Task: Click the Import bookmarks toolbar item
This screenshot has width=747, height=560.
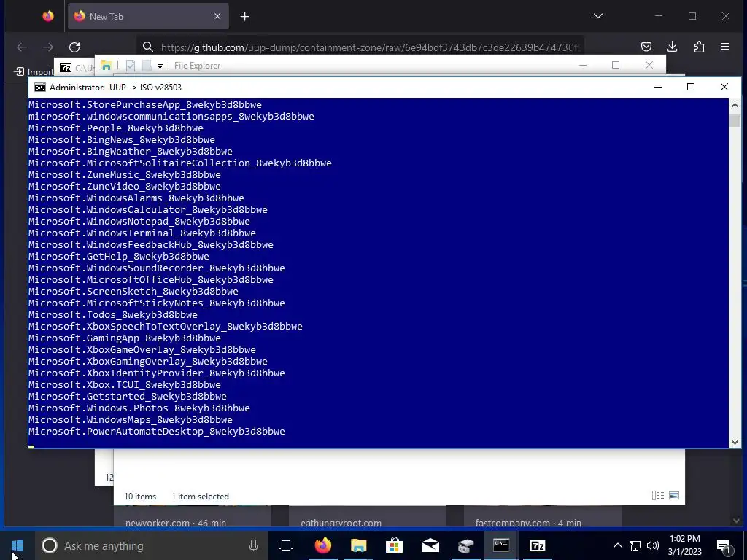Action: pyautogui.click(x=34, y=71)
